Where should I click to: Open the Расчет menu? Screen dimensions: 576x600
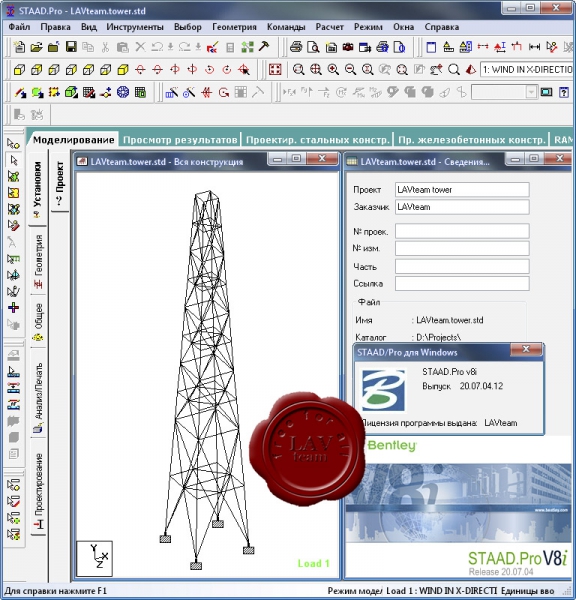click(330, 27)
